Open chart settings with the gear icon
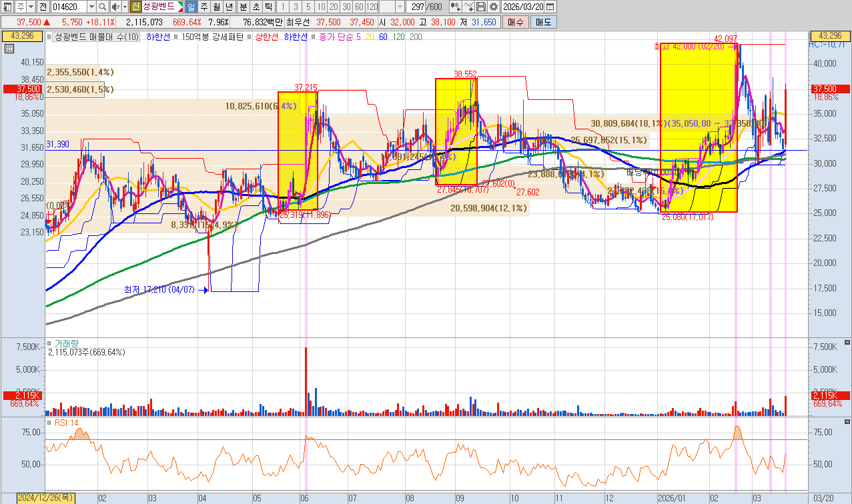Viewport: 852px width, 504px height. point(494,7)
